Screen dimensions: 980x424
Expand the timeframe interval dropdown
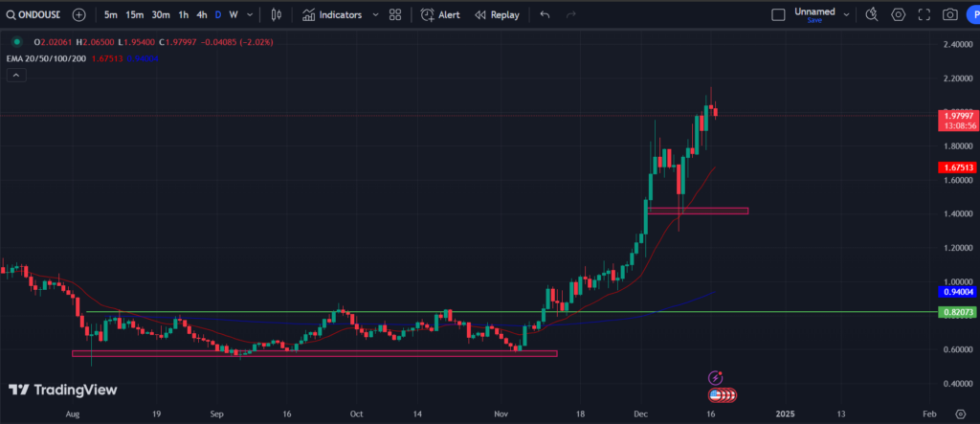(x=250, y=15)
